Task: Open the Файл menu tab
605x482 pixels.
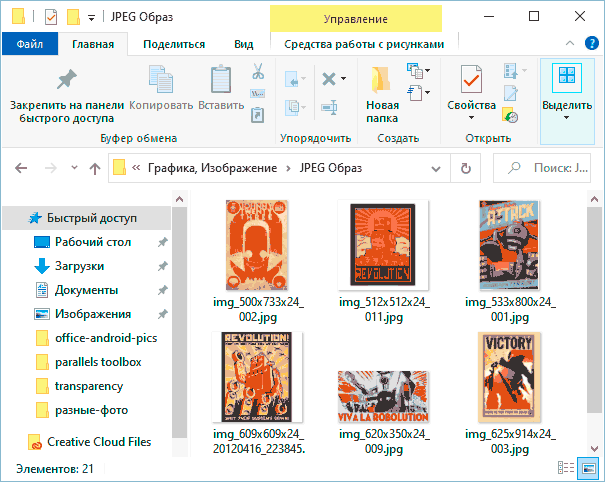Action: pos(29,44)
